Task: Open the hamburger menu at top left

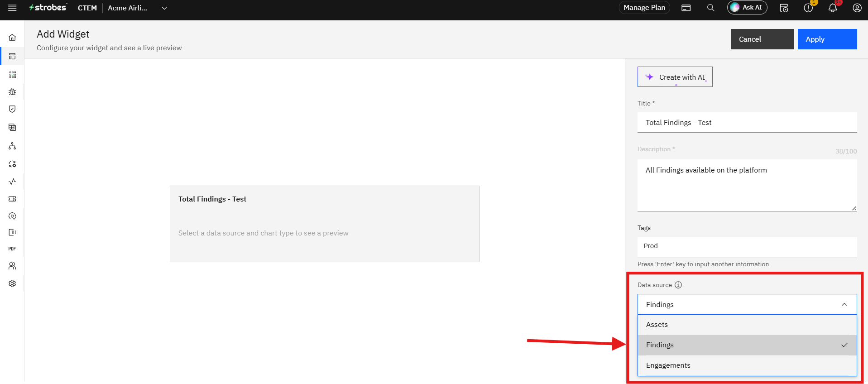Action: [13, 8]
